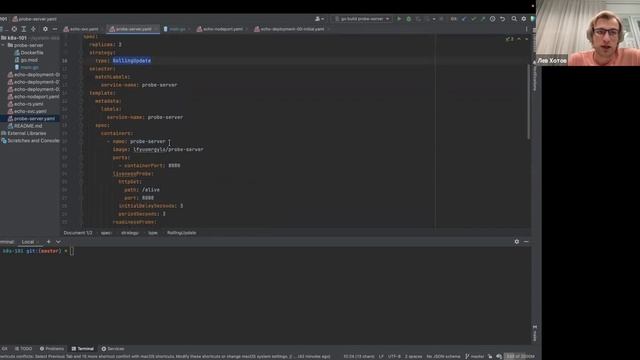Image resolution: width=640 pixels, height=360 pixels.
Task: Open the TODO tool window
Action: [23, 349]
